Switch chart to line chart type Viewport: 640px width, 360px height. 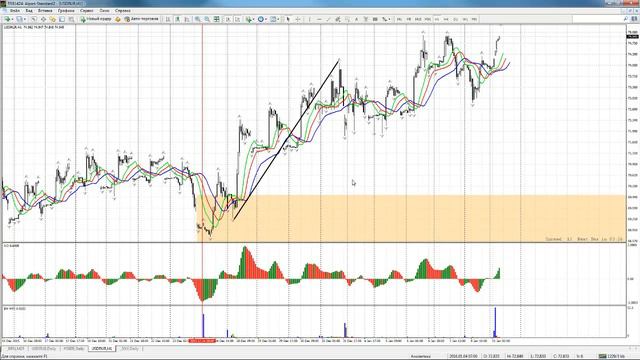tap(187, 19)
